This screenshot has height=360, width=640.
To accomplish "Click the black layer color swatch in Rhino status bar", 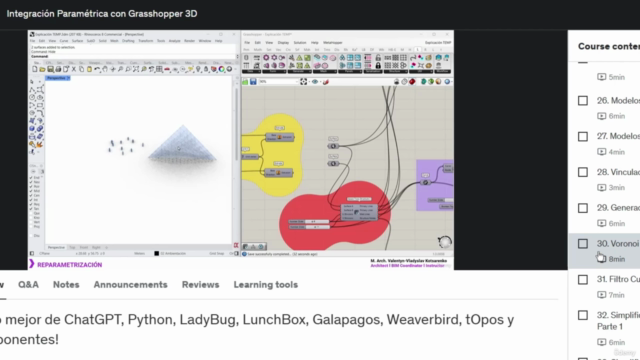I will [156, 253].
